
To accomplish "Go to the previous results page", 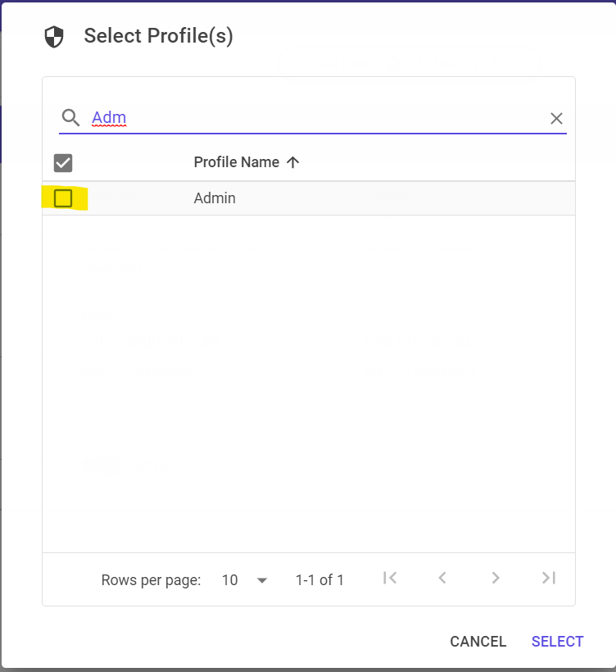I will click(x=442, y=578).
